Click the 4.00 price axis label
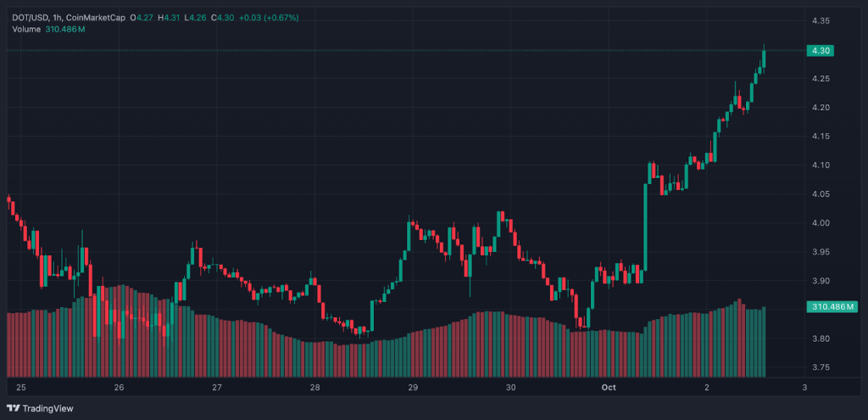Viewport: 868px width, 420px height. [x=820, y=223]
